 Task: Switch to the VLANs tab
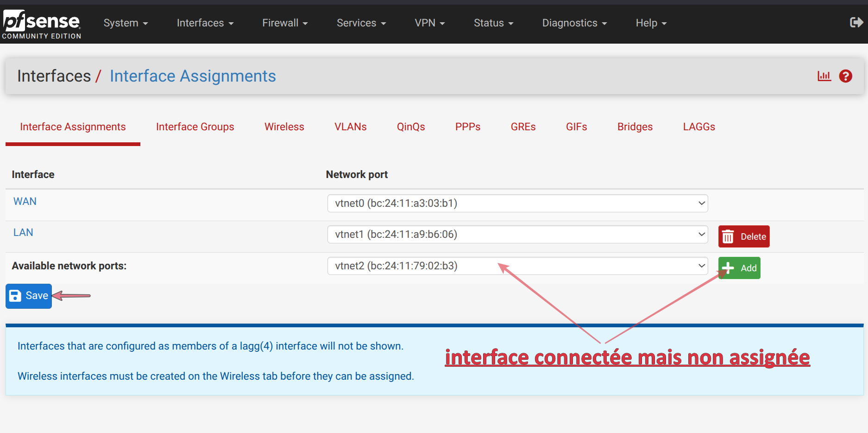350,127
